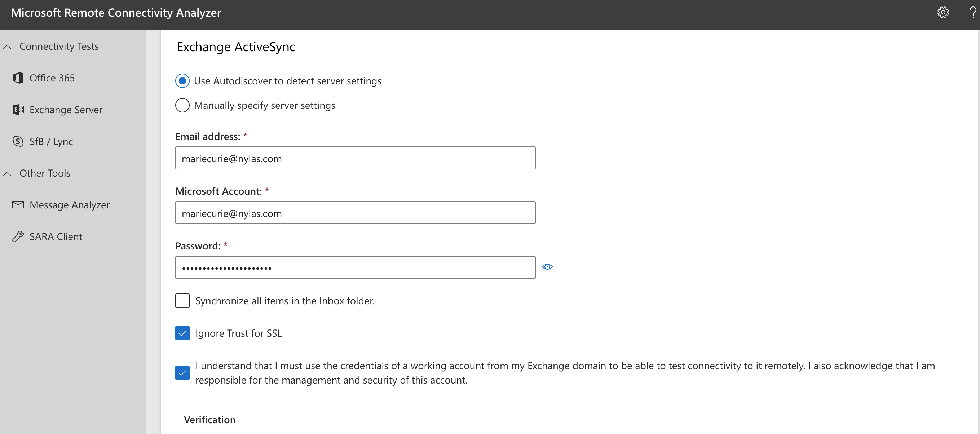Select Use Autodiscover to detect server settings

pos(182,81)
